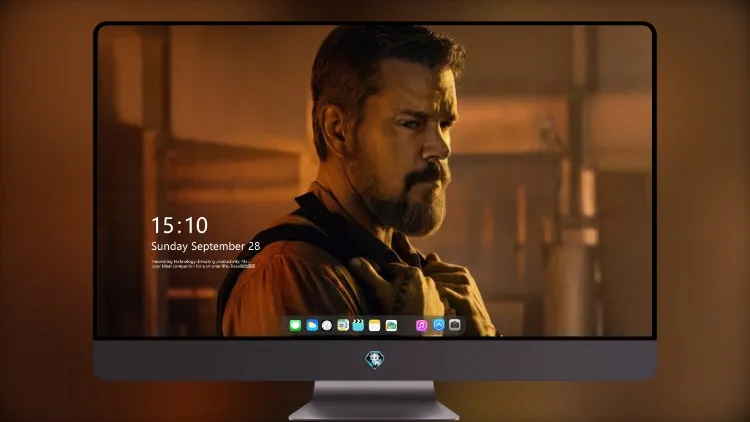Click the mascot logo on monitor chin
The image size is (750, 422).
pyautogui.click(x=375, y=360)
